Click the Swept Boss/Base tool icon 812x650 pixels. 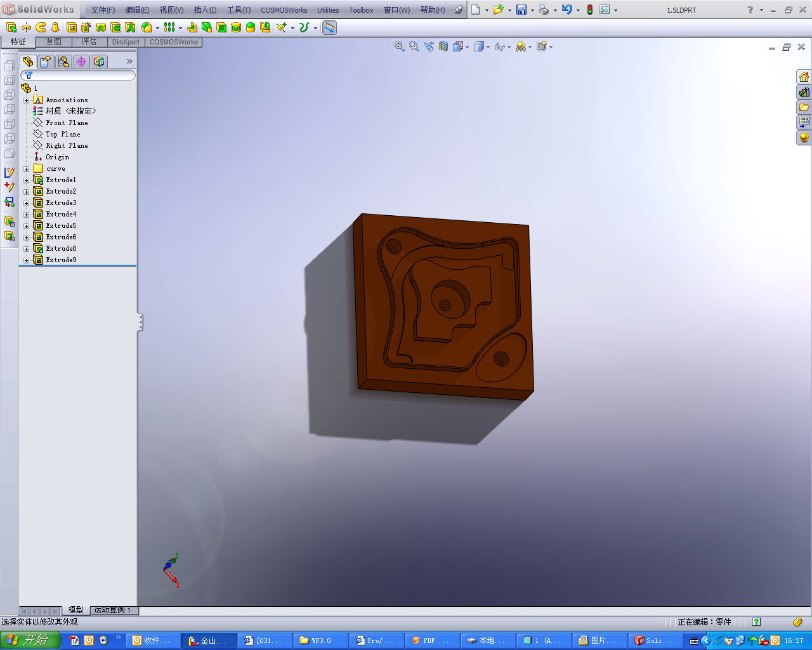click(41, 27)
